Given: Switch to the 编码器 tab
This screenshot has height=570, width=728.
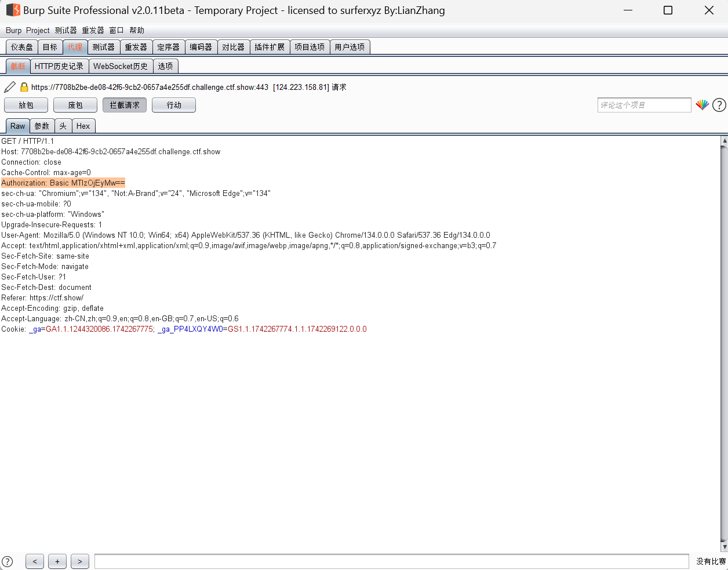Looking at the screenshot, I should [x=201, y=47].
